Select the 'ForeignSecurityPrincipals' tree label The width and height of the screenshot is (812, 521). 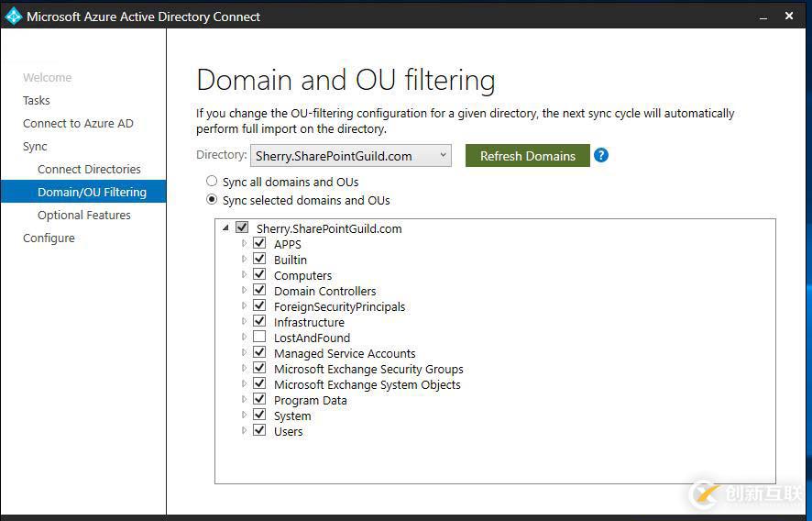coord(340,307)
